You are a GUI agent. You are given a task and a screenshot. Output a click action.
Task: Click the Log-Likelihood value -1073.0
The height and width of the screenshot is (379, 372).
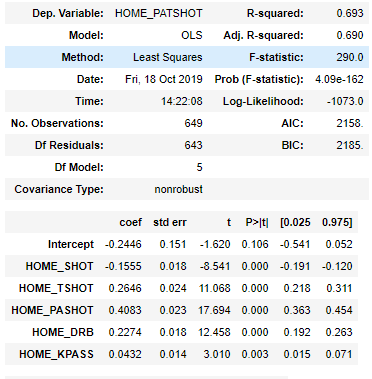click(345, 101)
